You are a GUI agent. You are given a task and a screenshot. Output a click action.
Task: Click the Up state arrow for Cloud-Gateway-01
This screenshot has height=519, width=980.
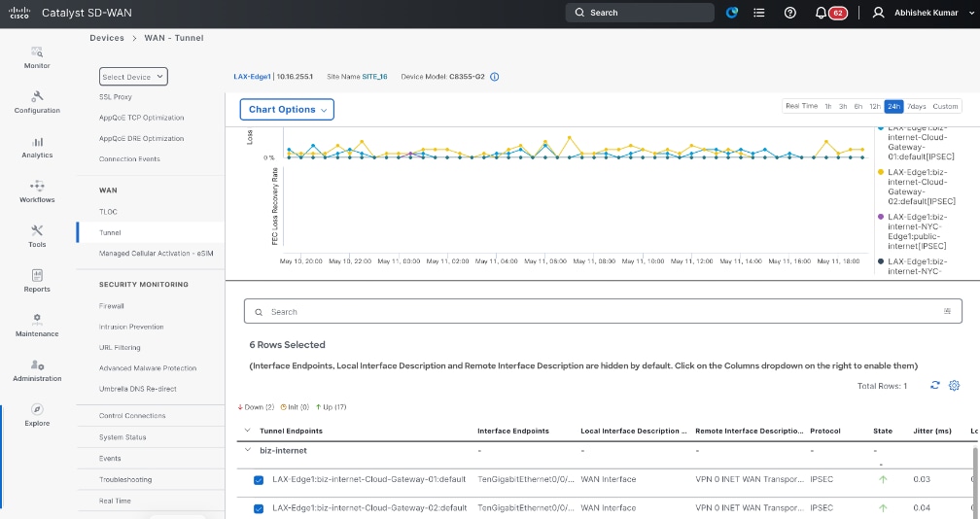[x=883, y=480]
